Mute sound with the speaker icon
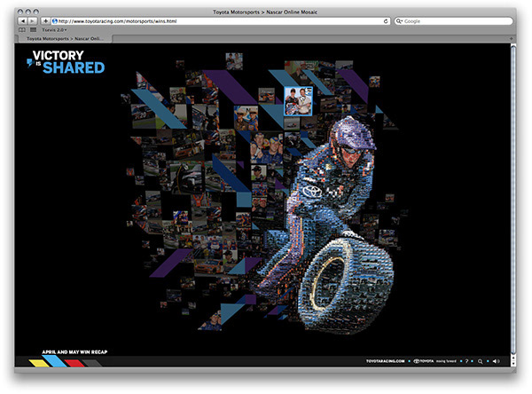Image resolution: width=532 pixels, height=394 pixels. point(496,361)
